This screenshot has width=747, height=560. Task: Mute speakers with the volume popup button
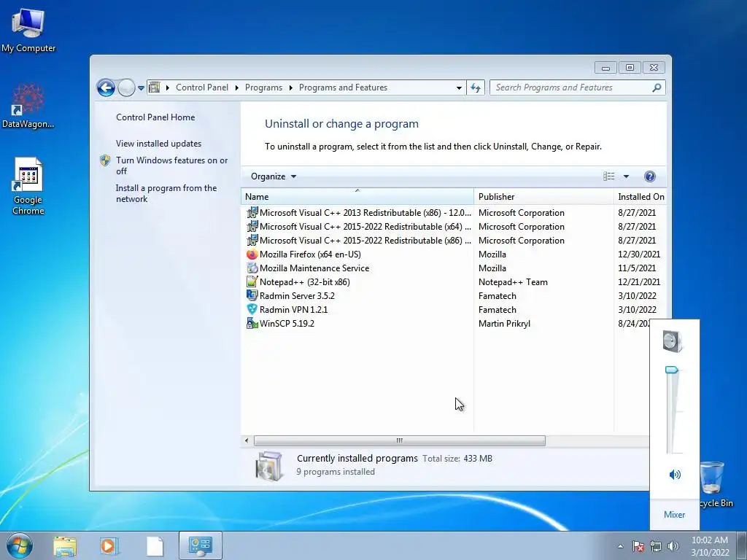click(x=675, y=474)
